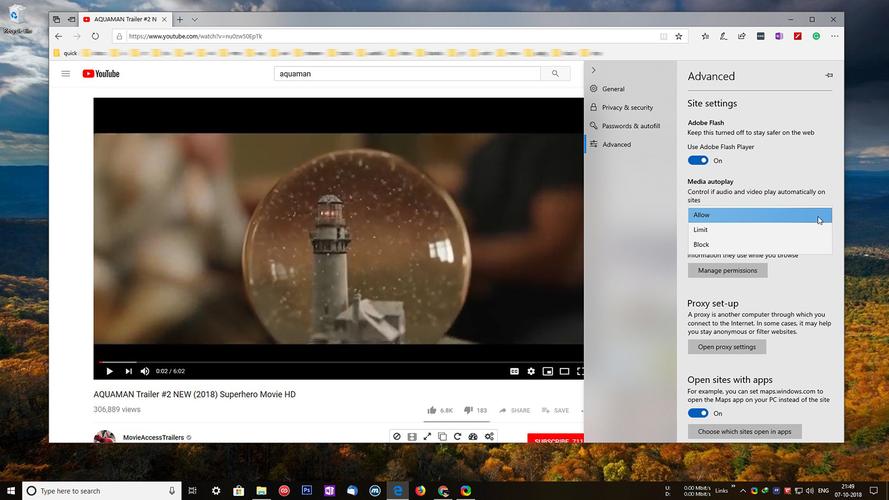Image resolution: width=889 pixels, height=500 pixels.
Task: Click the block circle icon in extension toolbar
Action: coord(397,437)
